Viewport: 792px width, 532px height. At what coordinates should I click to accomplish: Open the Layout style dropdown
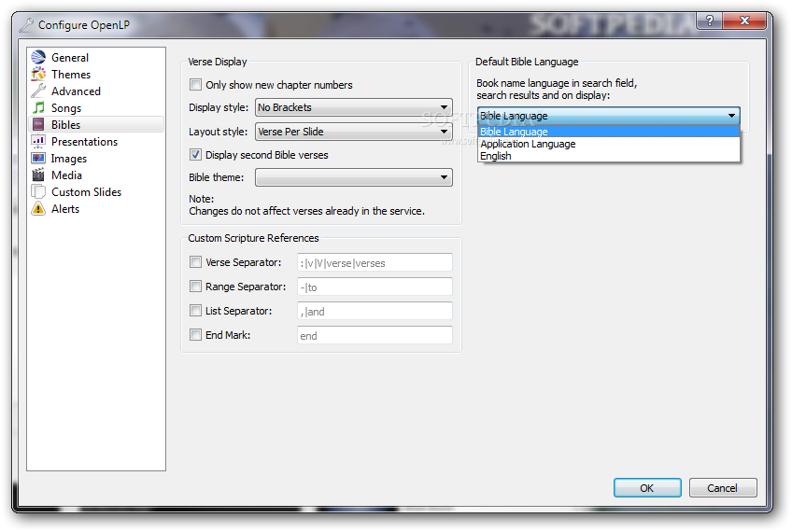click(354, 132)
